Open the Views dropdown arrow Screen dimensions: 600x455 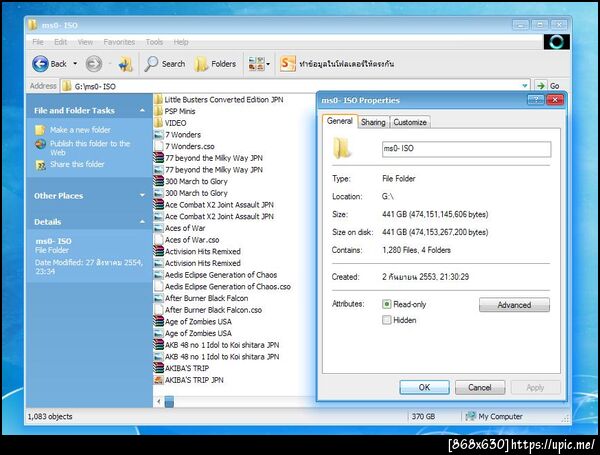268,64
